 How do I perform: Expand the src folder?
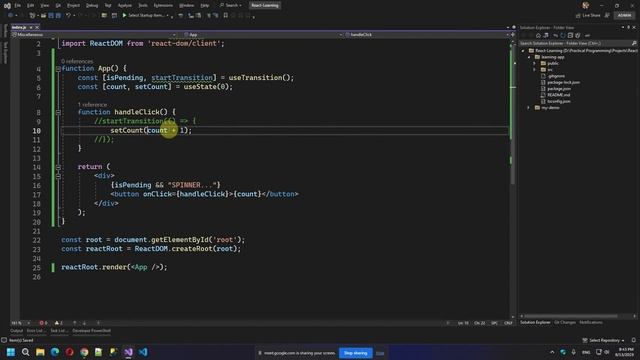[x=535, y=70]
